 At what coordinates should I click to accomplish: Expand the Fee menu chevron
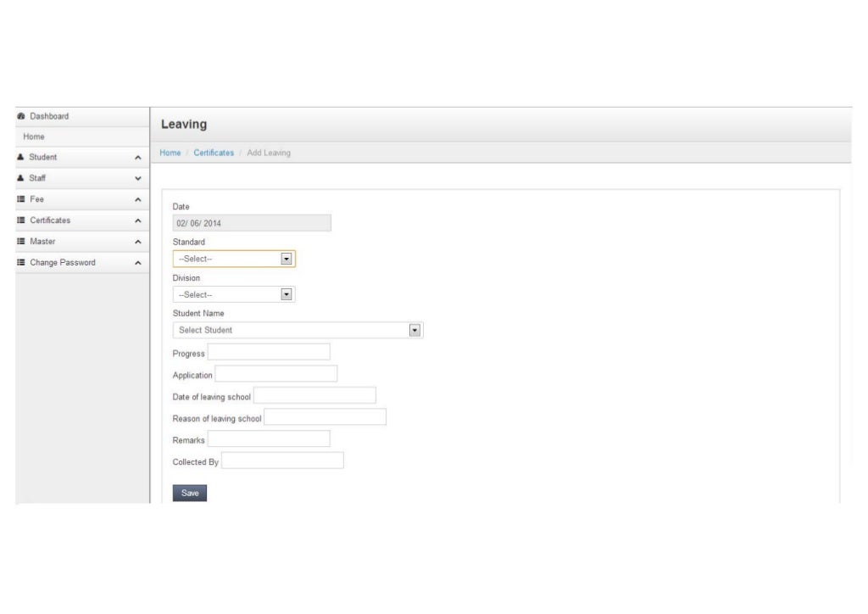pyautogui.click(x=138, y=200)
